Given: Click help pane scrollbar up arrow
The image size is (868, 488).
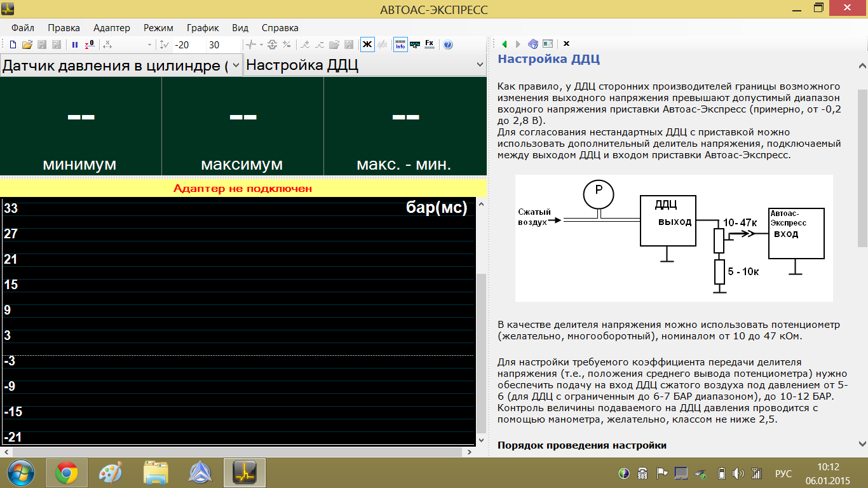Looking at the screenshot, I should [x=862, y=65].
